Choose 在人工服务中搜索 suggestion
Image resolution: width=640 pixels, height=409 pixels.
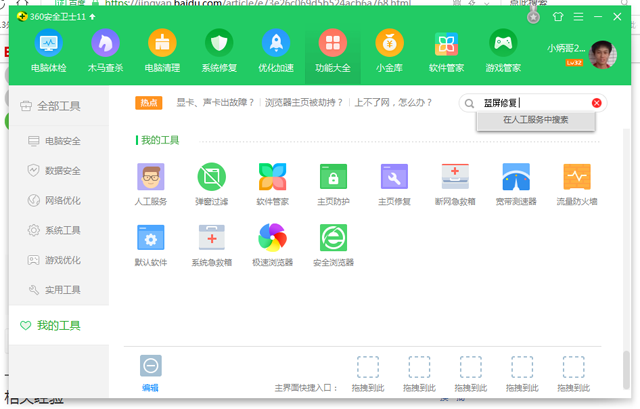point(536,120)
